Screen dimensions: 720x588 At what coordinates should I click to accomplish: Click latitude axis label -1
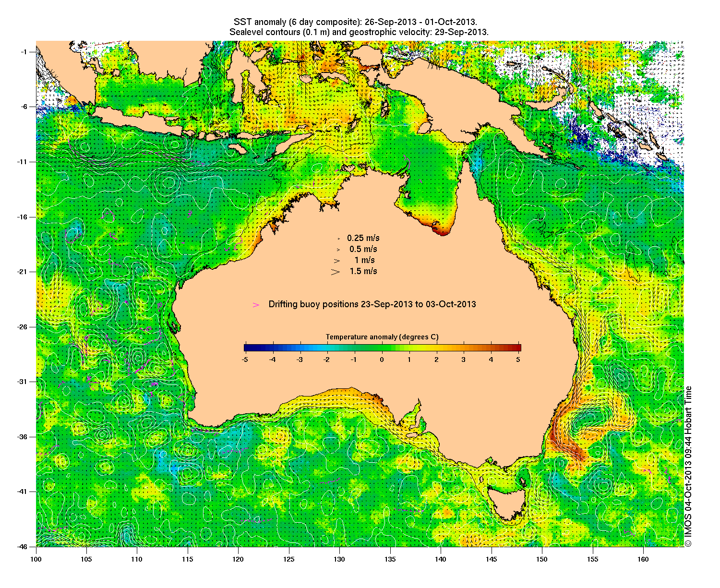[x=25, y=51]
